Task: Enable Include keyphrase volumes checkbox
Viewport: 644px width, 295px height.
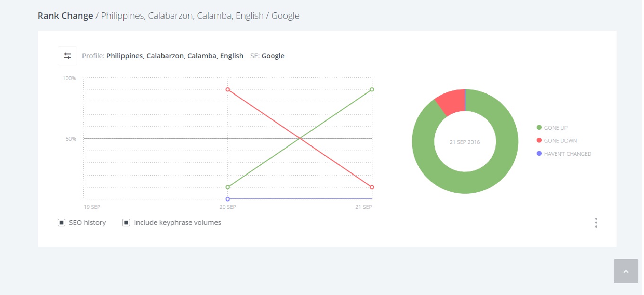Action: (126, 223)
